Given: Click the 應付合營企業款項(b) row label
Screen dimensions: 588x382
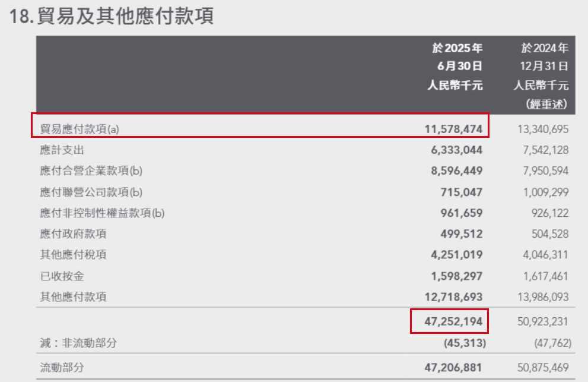Looking at the screenshot, I should coord(91,171).
